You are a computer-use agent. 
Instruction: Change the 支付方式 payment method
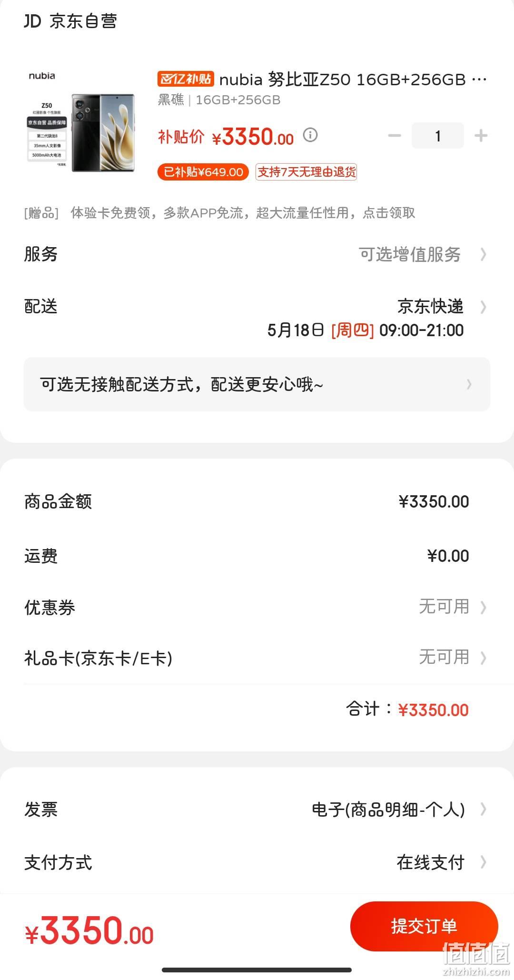pyautogui.click(x=257, y=862)
